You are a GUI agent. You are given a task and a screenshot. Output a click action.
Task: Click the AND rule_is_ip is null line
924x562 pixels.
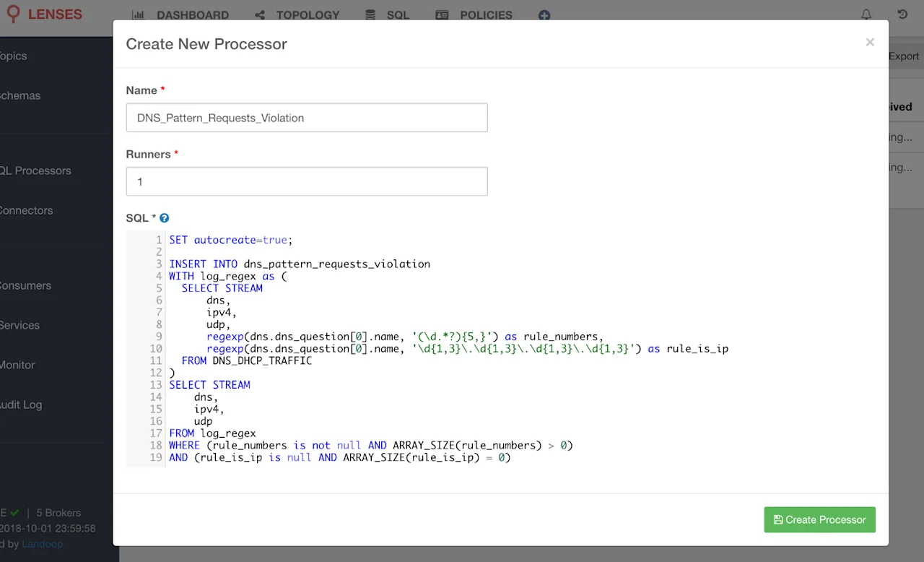[340, 457]
